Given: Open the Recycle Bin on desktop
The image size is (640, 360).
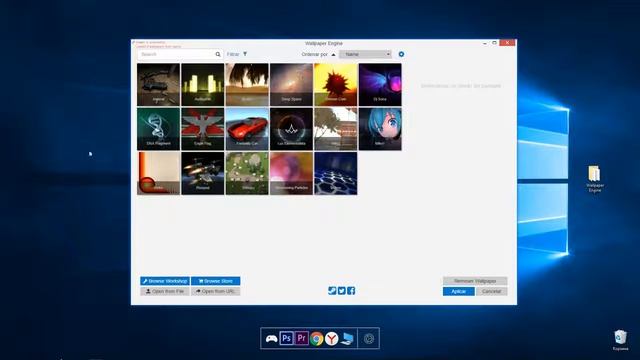Looking at the screenshot, I should [x=620, y=340].
